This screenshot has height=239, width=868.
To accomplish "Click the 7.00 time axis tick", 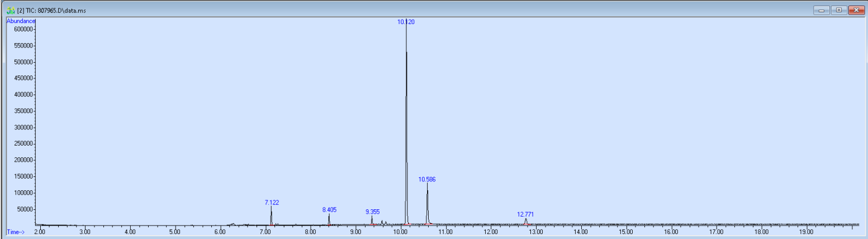I will tap(265, 231).
